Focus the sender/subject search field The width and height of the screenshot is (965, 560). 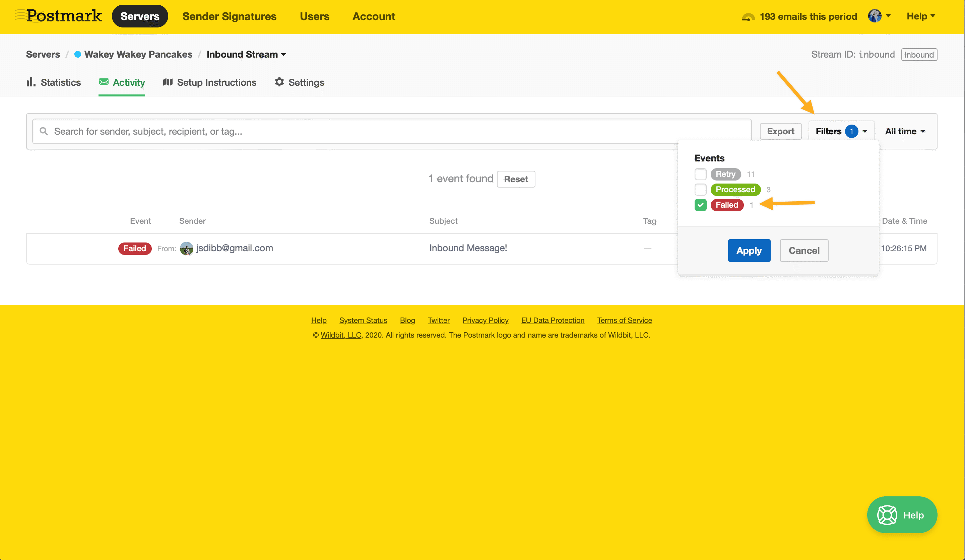point(392,131)
